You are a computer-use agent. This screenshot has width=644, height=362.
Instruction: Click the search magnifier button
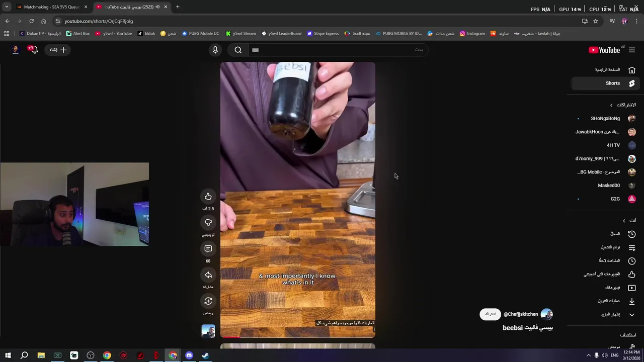coord(238,50)
